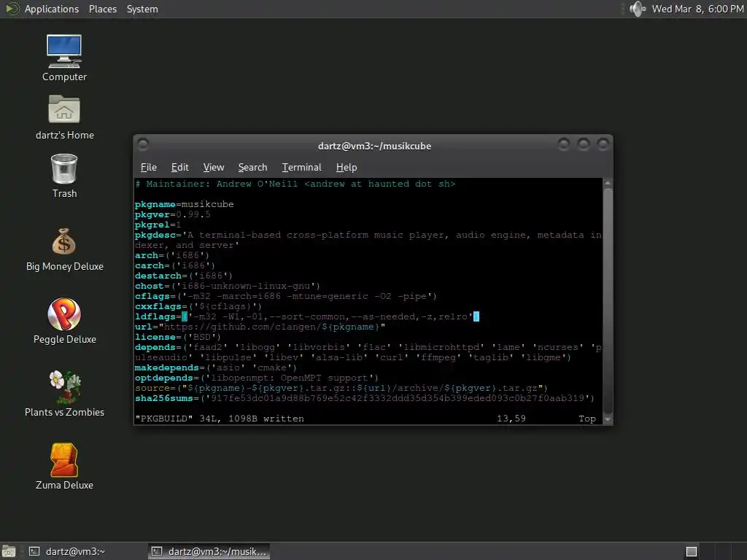747x560 pixels.
Task: Click the depends=('faad2' line
Action: point(368,352)
